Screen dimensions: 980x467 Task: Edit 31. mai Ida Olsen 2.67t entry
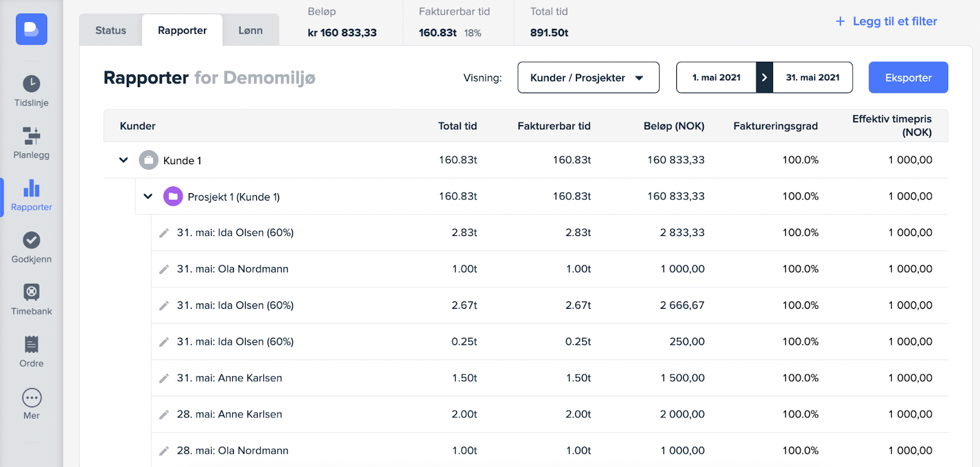(x=164, y=305)
